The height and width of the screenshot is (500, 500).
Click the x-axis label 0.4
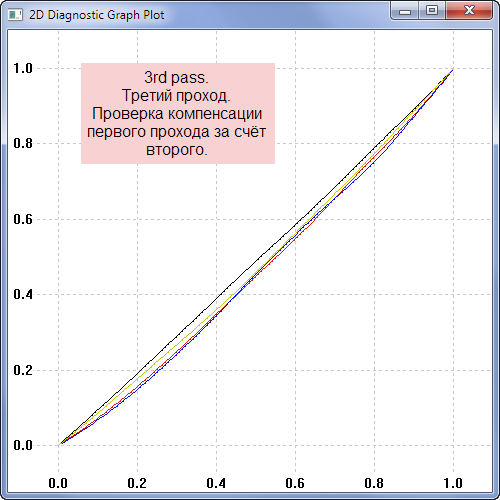point(216,483)
